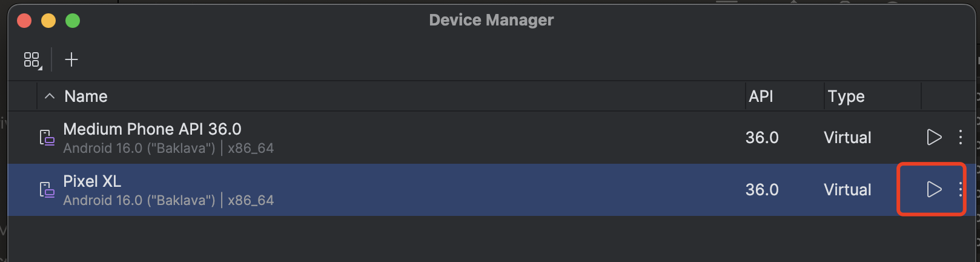Click the Device Manager window title

point(491,20)
